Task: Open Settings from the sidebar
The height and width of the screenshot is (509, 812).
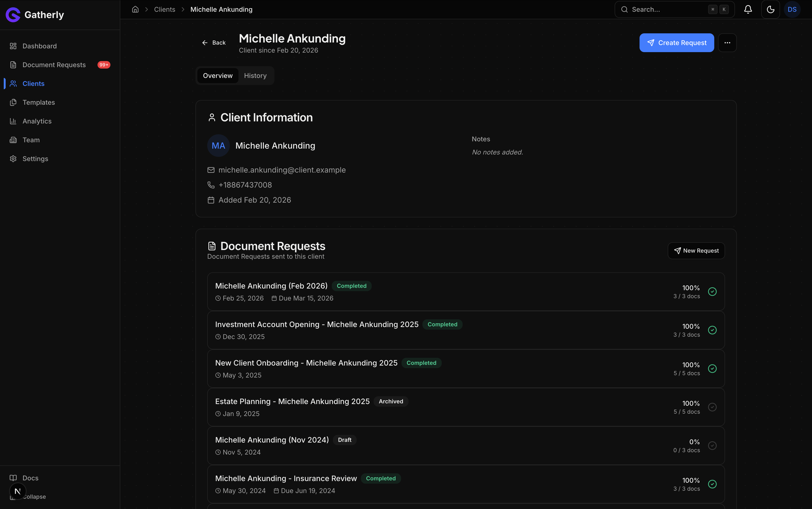Action: [35, 158]
